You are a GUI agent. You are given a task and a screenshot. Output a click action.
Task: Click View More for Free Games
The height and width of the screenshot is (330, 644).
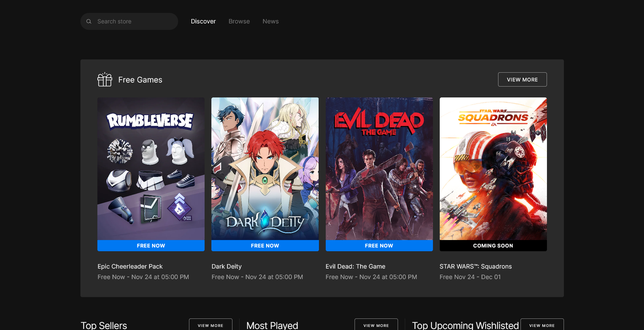pos(522,79)
